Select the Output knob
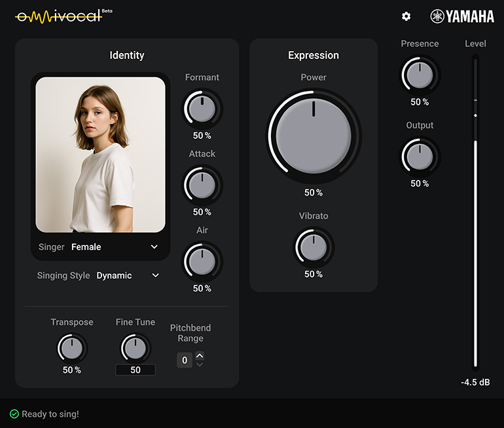 (420, 156)
